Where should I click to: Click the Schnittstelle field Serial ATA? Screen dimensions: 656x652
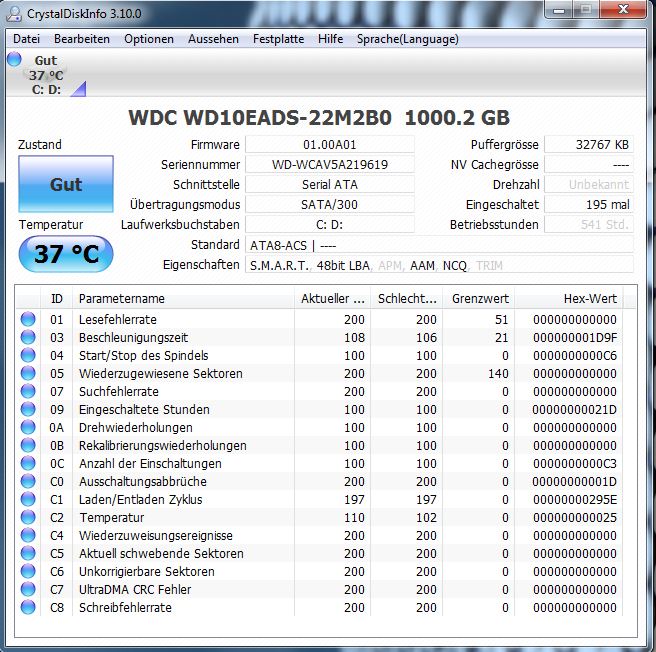click(x=330, y=185)
